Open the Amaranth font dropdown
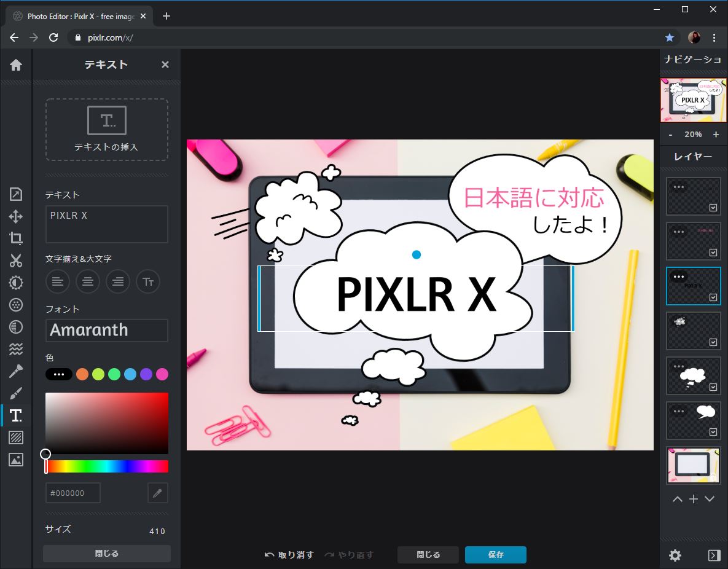 click(107, 330)
